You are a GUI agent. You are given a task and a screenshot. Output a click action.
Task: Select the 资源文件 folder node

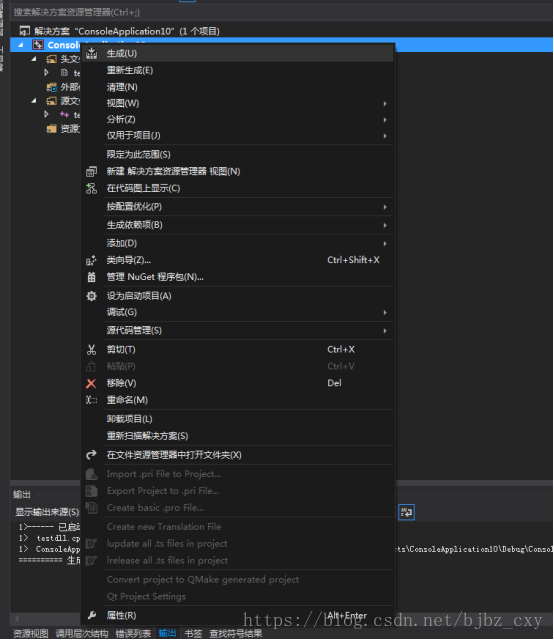63,129
